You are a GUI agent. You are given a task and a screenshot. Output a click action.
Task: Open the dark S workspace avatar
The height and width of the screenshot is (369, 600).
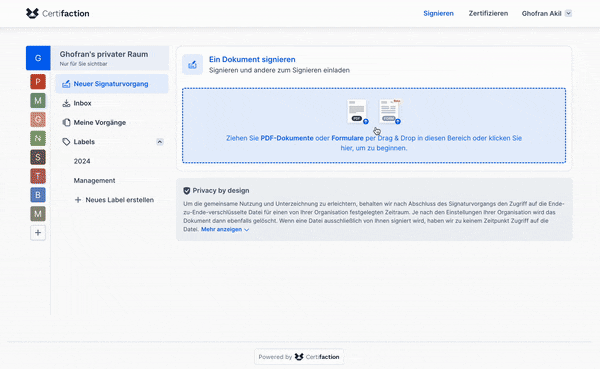tap(38, 157)
